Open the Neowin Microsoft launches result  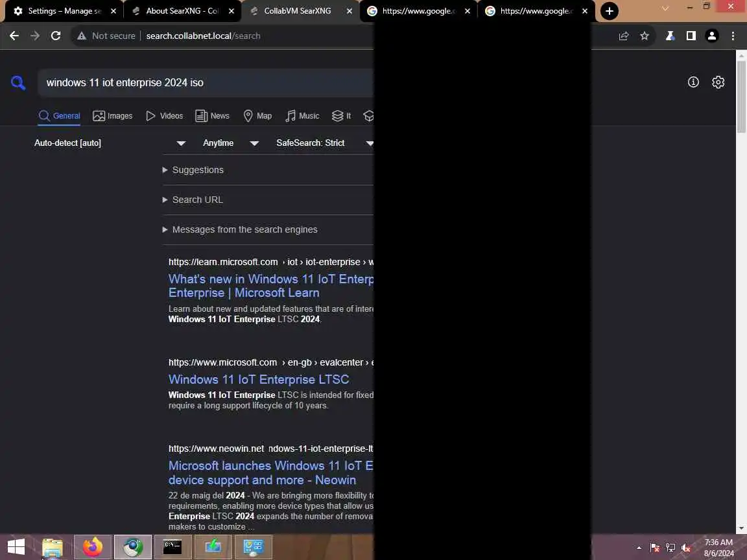(x=270, y=473)
